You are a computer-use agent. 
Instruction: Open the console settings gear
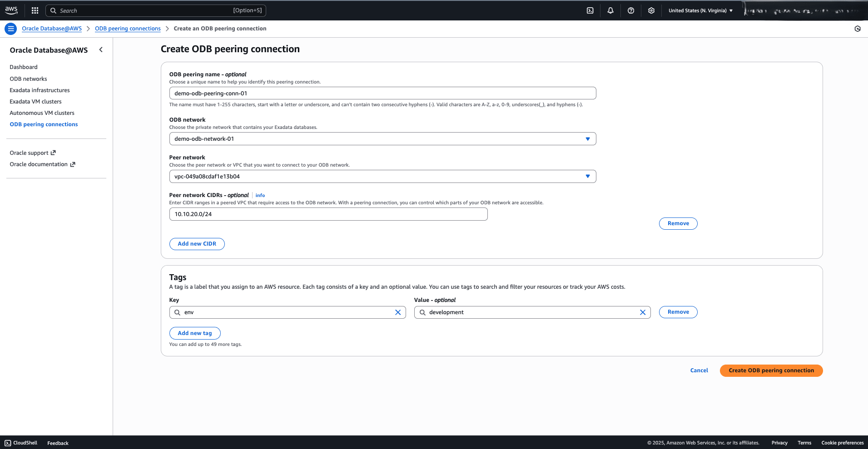pyautogui.click(x=651, y=10)
